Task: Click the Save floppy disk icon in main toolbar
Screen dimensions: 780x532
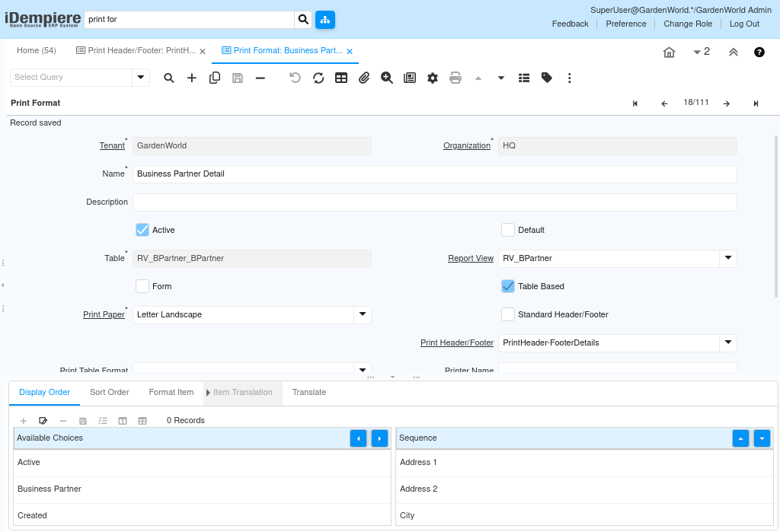Action: 238,78
